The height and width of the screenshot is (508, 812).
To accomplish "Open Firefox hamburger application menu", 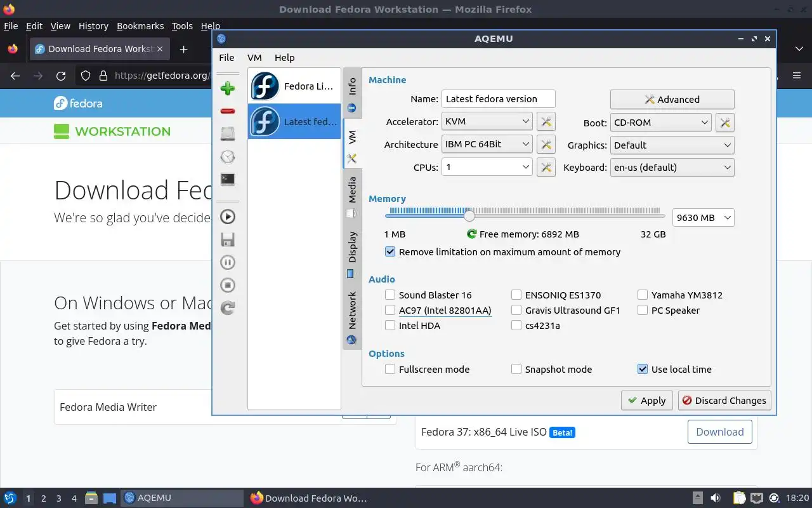I will pyautogui.click(x=797, y=76).
